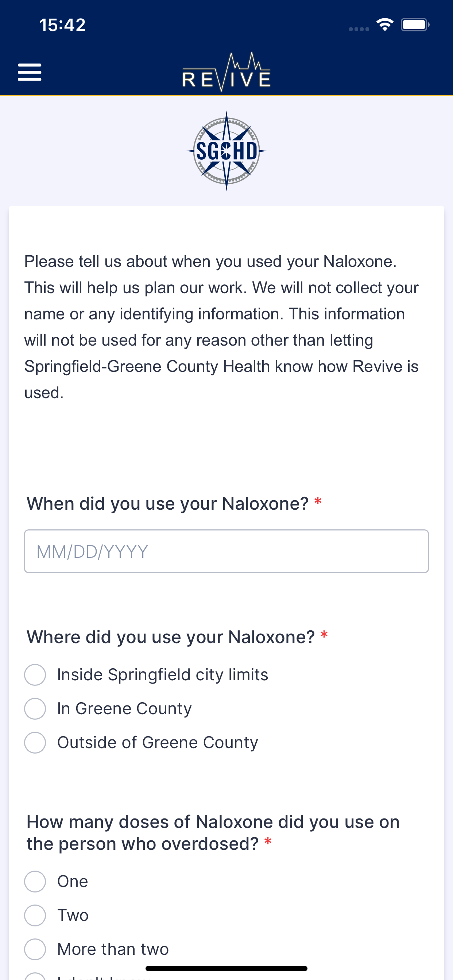The width and height of the screenshot is (453, 980).
Task: Open the hamburger menu
Action: tap(30, 72)
